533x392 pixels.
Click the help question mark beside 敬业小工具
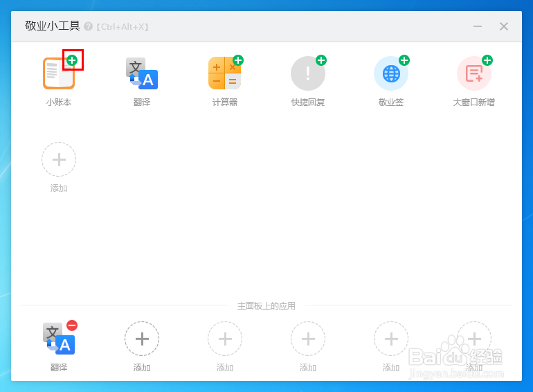89,26
